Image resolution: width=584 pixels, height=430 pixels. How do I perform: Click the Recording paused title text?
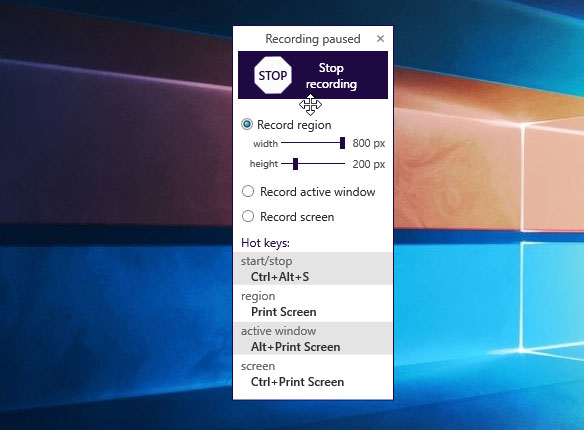pos(313,39)
